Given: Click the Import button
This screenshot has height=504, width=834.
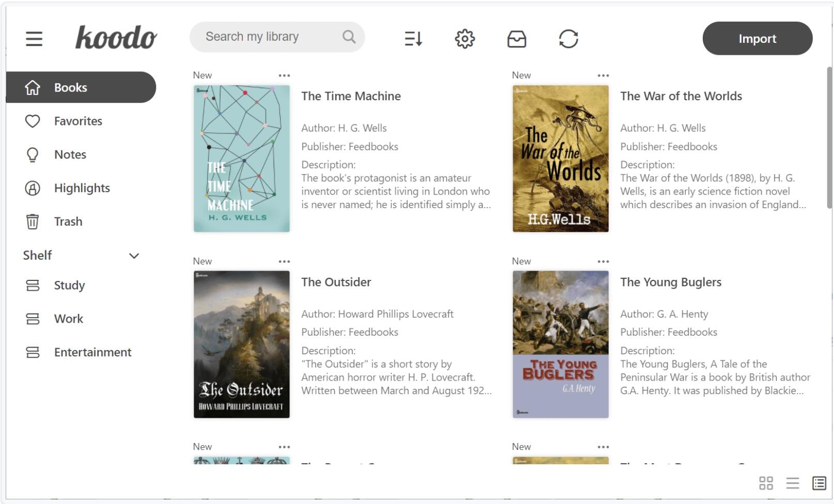Looking at the screenshot, I should point(757,38).
